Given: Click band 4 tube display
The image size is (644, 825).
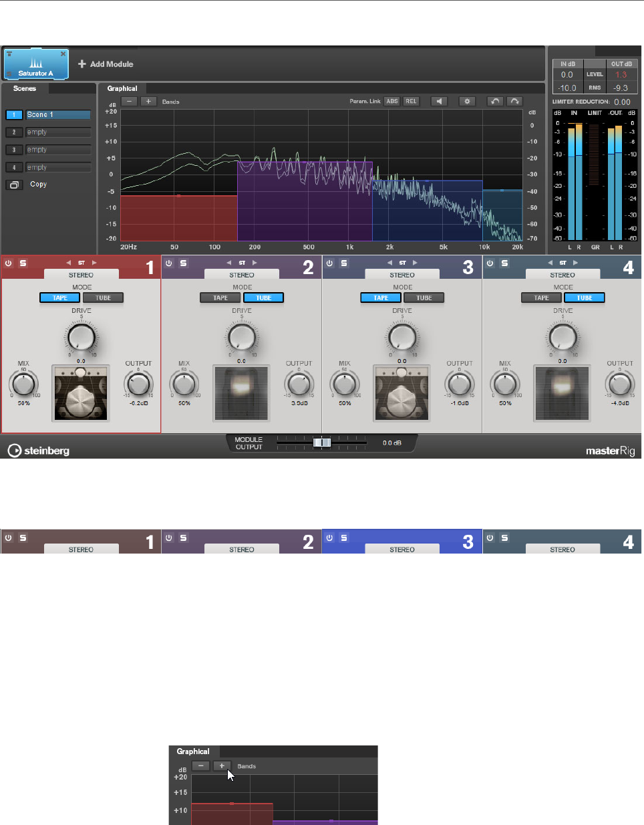Looking at the screenshot, I should pyautogui.click(x=562, y=393).
